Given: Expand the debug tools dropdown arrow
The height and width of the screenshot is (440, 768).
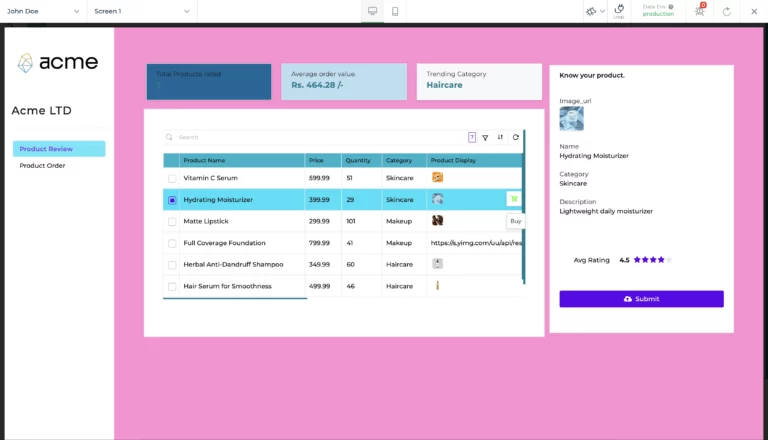Looking at the screenshot, I should [602, 11].
